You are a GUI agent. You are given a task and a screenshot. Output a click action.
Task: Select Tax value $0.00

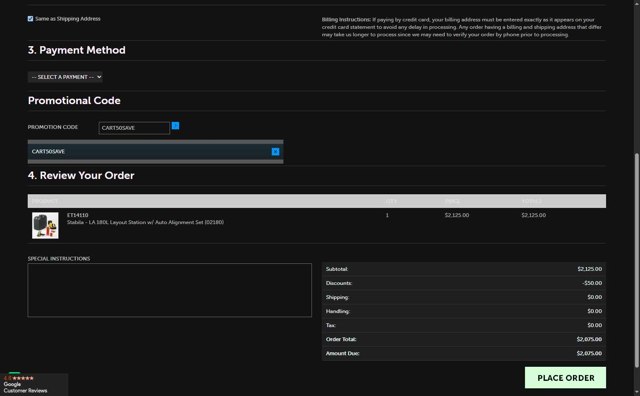tap(595, 325)
